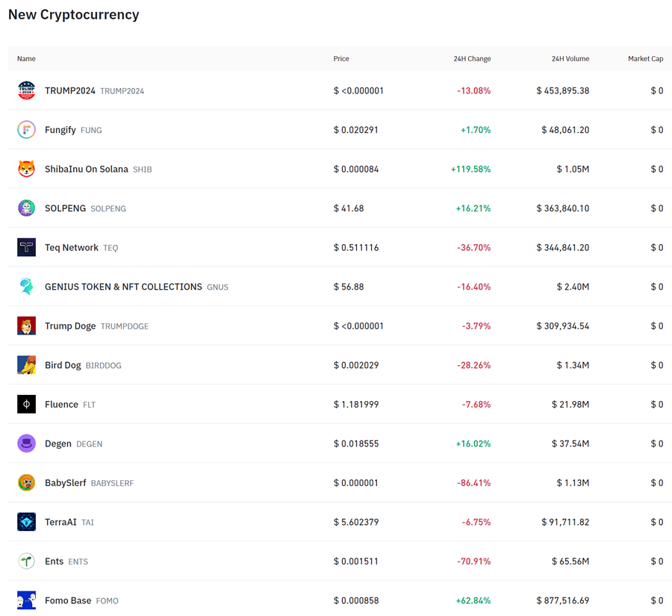
Task: Click the TRUMP2024 coin logo icon
Action: [26, 90]
